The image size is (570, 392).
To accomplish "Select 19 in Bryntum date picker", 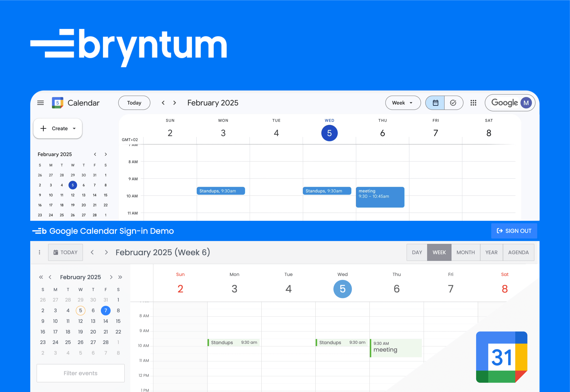I will coord(80,332).
